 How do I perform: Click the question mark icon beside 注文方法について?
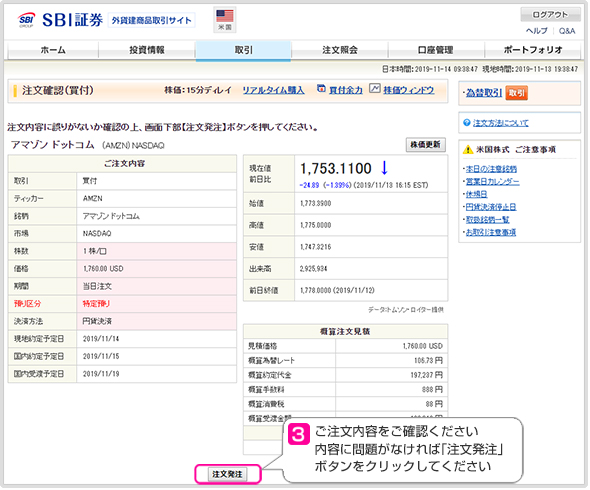coord(467,123)
